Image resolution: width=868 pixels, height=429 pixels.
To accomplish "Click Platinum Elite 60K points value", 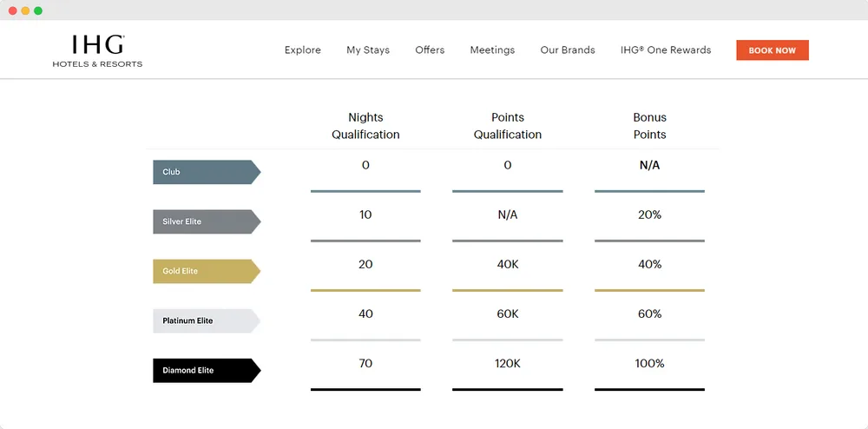I will pos(508,313).
